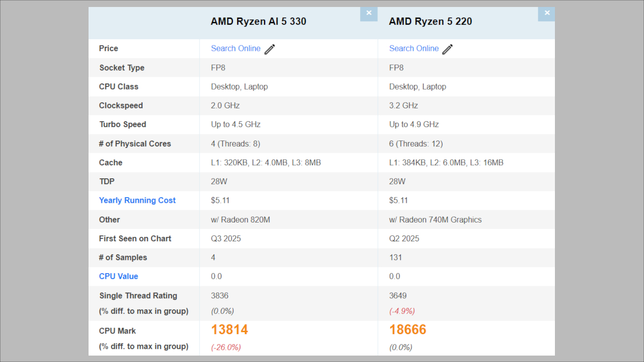Open Search Online for AMD Ryzen AI 5 330
644x362 pixels.
236,48
